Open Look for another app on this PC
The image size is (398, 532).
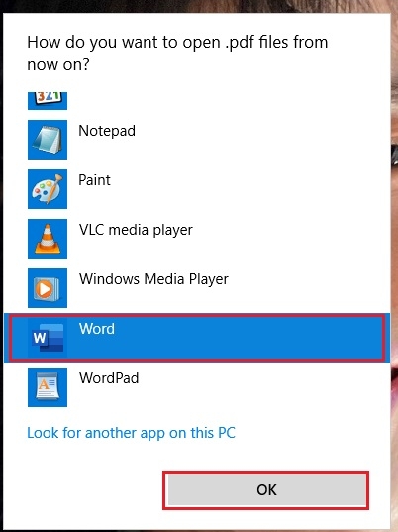pos(131,433)
